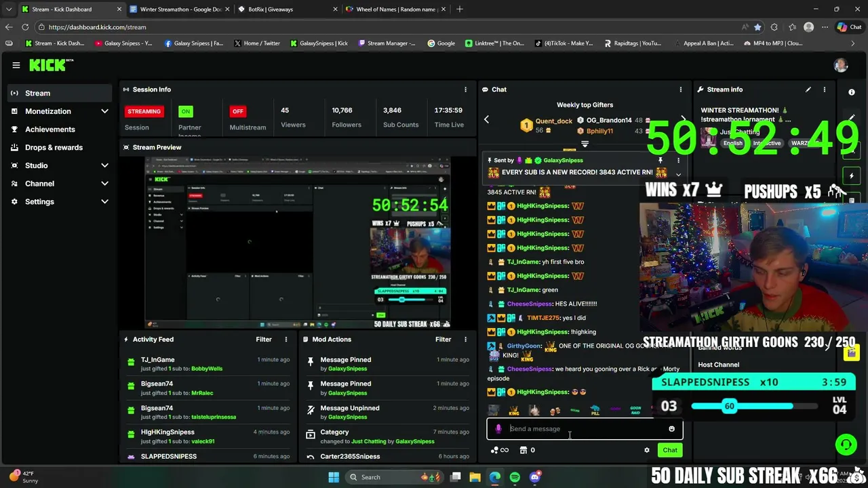Viewport: 868px width, 488px height.
Task: Edit stream info with pencil icon
Action: click(x=808, y=89)
